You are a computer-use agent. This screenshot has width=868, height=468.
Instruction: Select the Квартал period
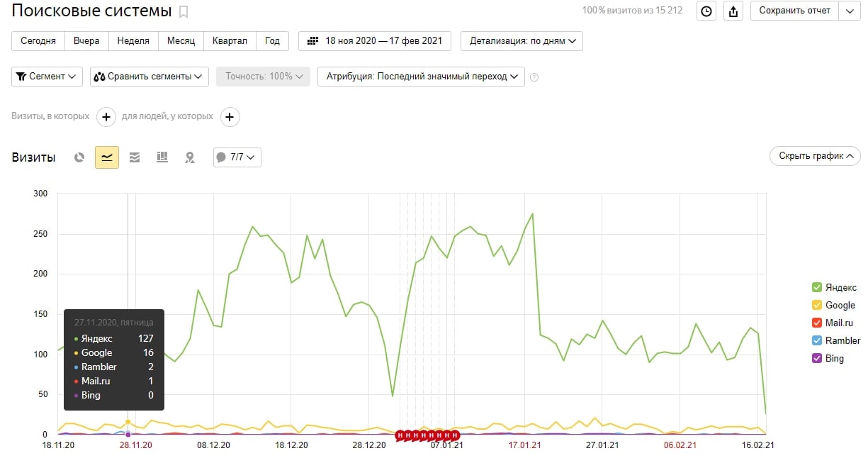pos(230,41)
